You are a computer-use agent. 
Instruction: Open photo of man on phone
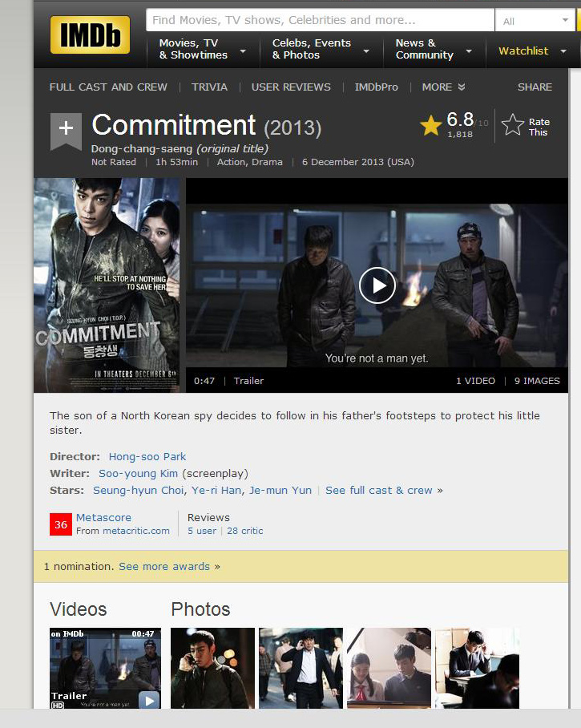pos(212,668)
